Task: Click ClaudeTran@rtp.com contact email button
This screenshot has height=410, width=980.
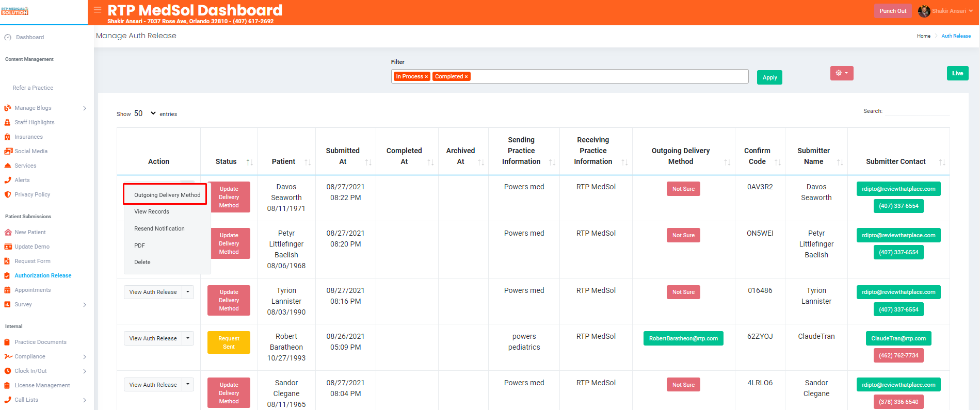Action: 898,338
